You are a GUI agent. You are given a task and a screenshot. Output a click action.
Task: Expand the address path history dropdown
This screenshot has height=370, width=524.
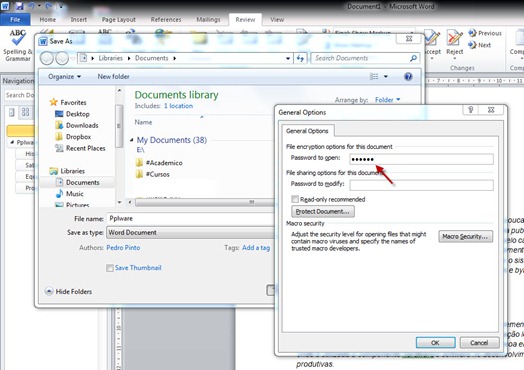[x=288, y=58]
